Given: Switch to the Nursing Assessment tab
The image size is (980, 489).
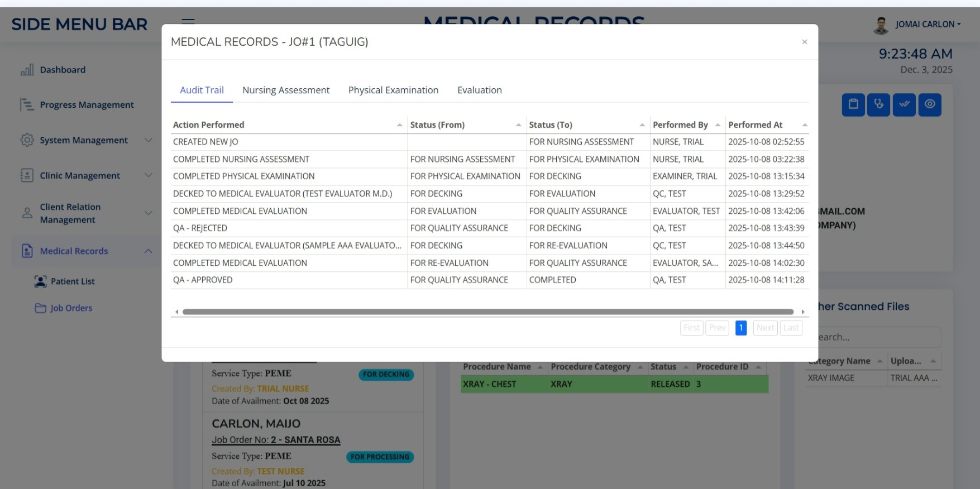Looking at the screenshot, I should point(286,90).
